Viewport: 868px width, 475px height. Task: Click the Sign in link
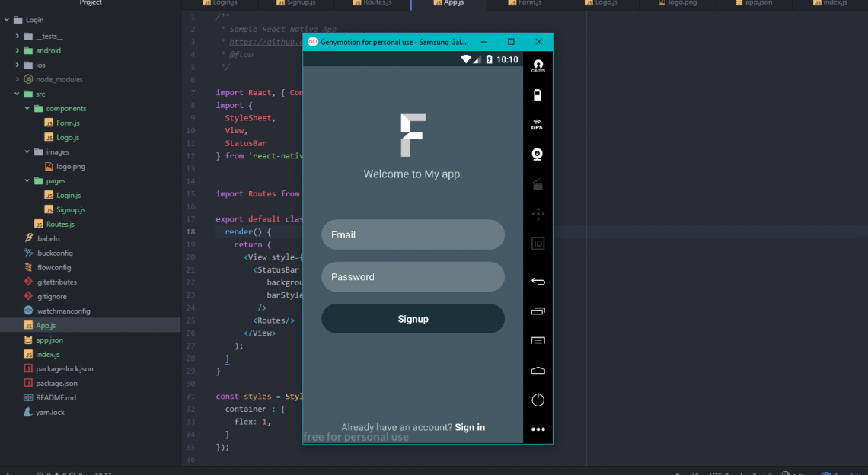[x=470, y=427]
